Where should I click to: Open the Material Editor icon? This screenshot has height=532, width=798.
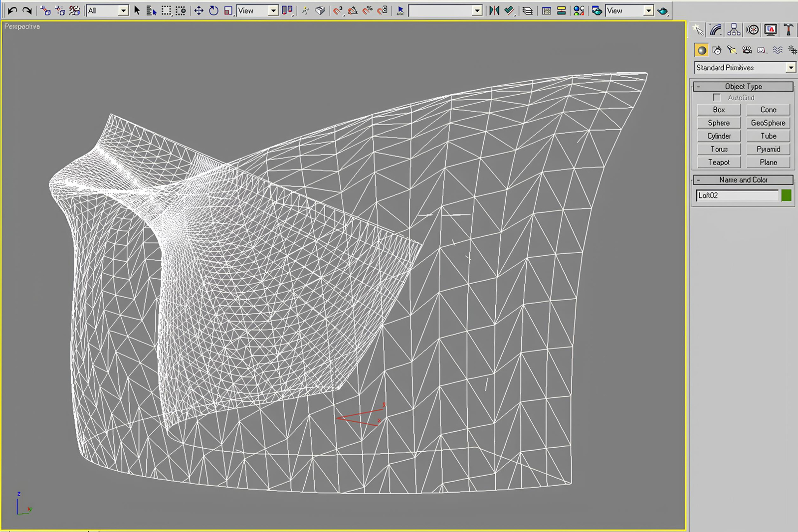coord(579,10)
